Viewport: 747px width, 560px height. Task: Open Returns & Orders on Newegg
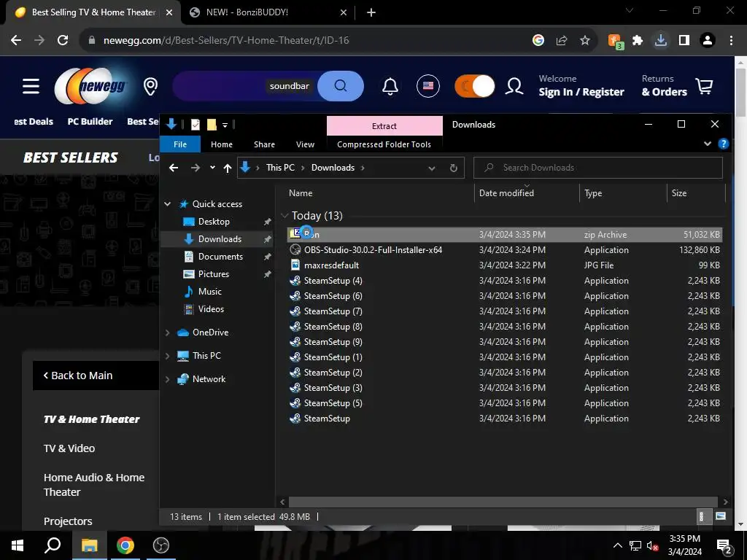pyautogui.click(x=664, y=86)
